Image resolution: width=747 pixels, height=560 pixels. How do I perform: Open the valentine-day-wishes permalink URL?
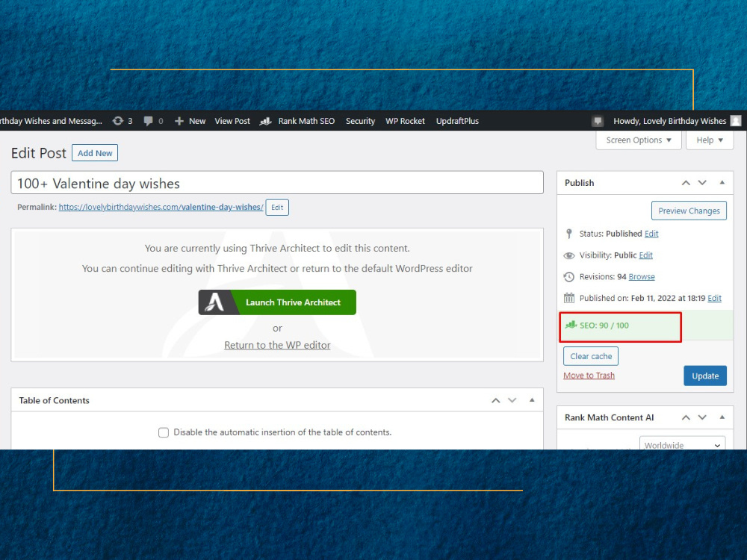[x=161, y=207]
